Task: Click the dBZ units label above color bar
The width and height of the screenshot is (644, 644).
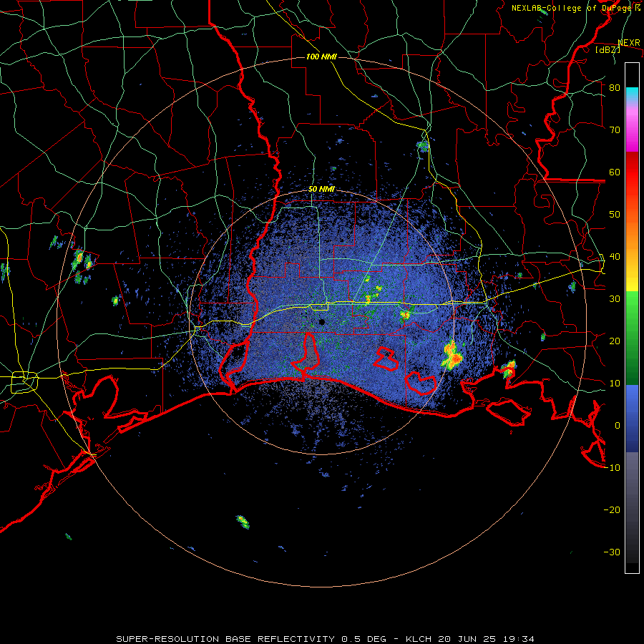Action: point(608,49)
